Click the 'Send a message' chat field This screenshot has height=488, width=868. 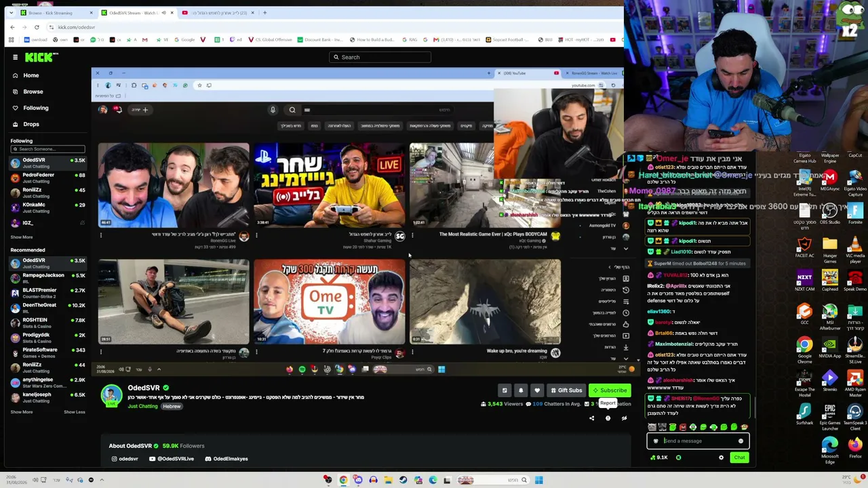click(x=698, y=441)
